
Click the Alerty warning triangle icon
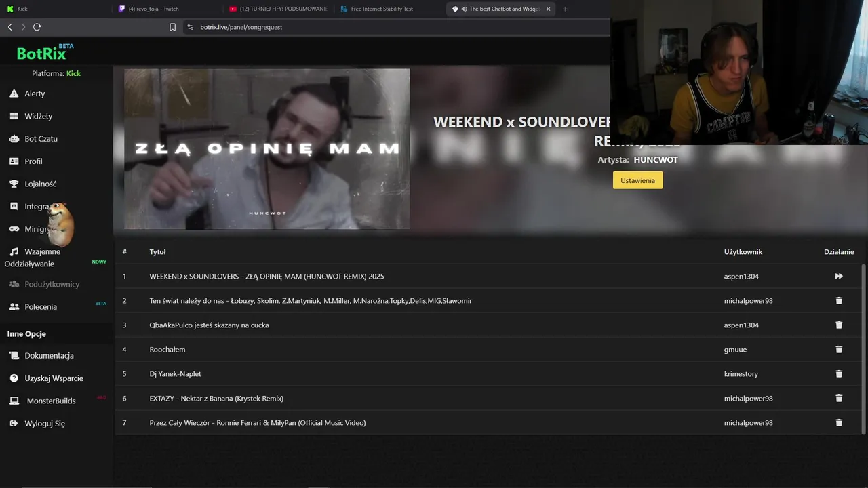pos(14,94)
